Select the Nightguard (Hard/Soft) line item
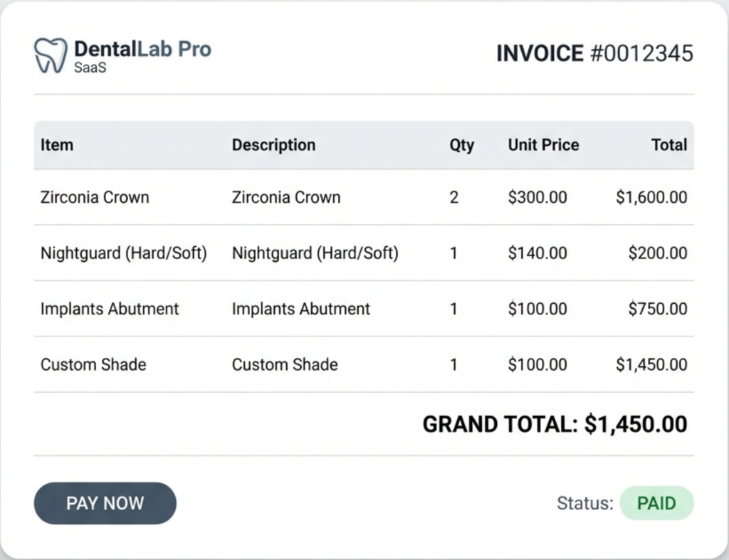 pos(123,253)
